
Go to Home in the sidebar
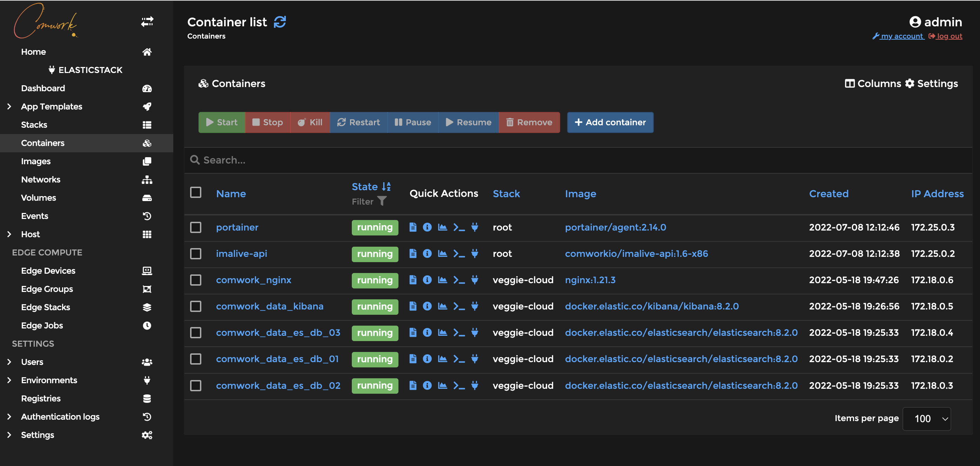click(x=86, y=52)
